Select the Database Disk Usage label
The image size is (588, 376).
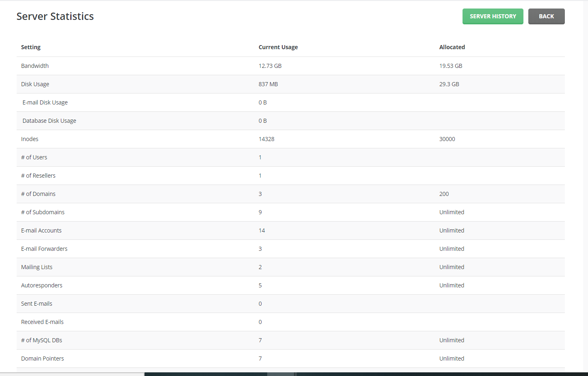[x=49, y=121]
